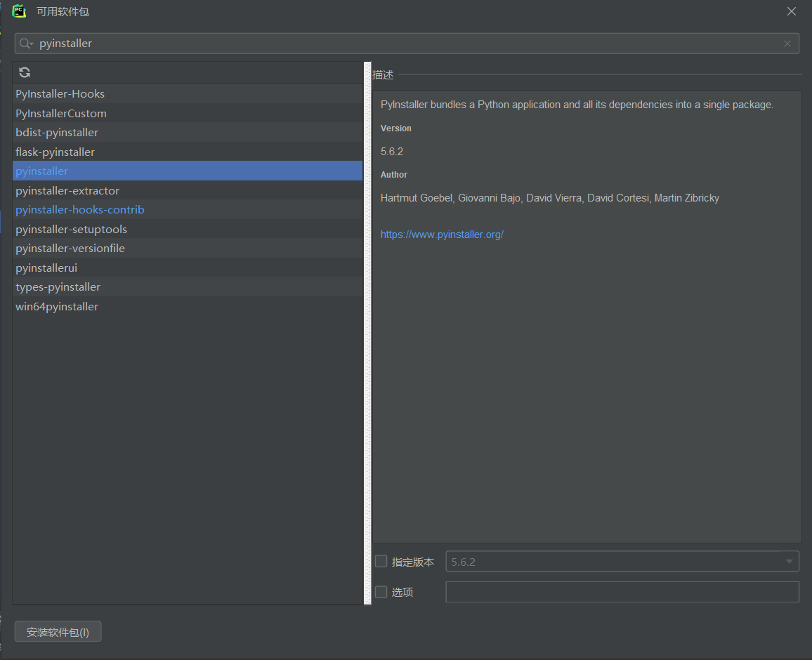Screen dimensions: 812x660
Task: Select pyinstaller-versionfile package
Action: (188, 248)
